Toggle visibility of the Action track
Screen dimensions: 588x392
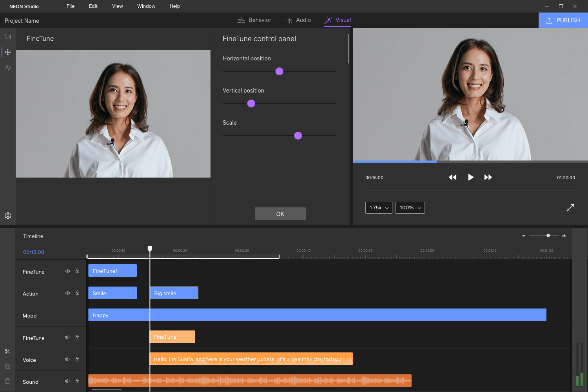pyautogui.click(x=67, y=293)
